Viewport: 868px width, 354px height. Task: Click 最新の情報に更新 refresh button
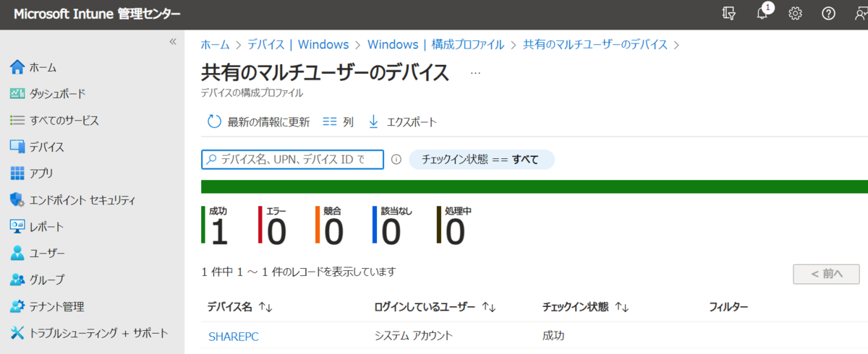(x=258, y=122)
